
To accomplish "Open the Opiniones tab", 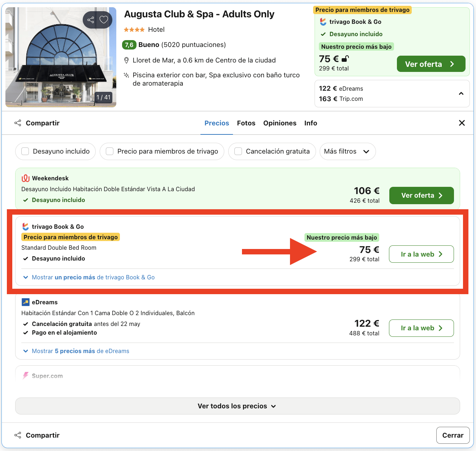I will 280,123.
